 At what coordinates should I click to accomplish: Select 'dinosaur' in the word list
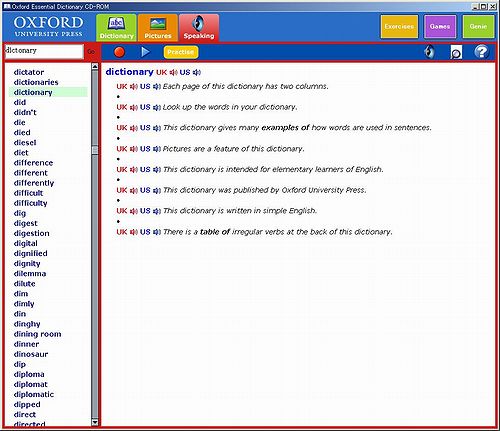31,354
